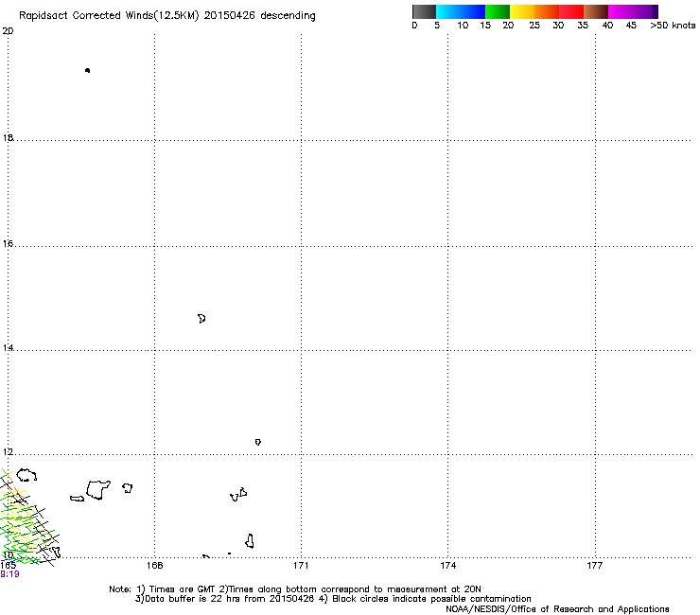The height and width of the screenshot is (615, 700).
Task: Click the black contamination dot near 19N
Action: [x=87, y=70]
